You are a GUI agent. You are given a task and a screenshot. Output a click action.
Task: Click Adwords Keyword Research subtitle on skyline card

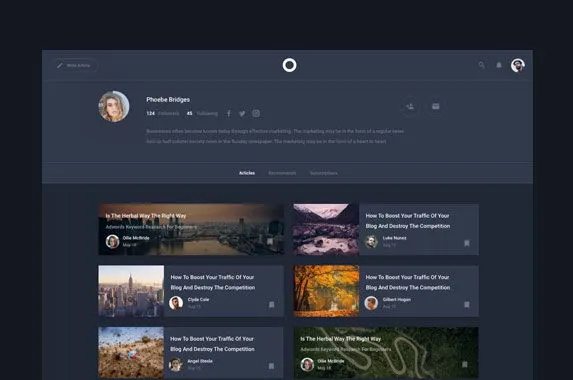[x=151, y=227]
